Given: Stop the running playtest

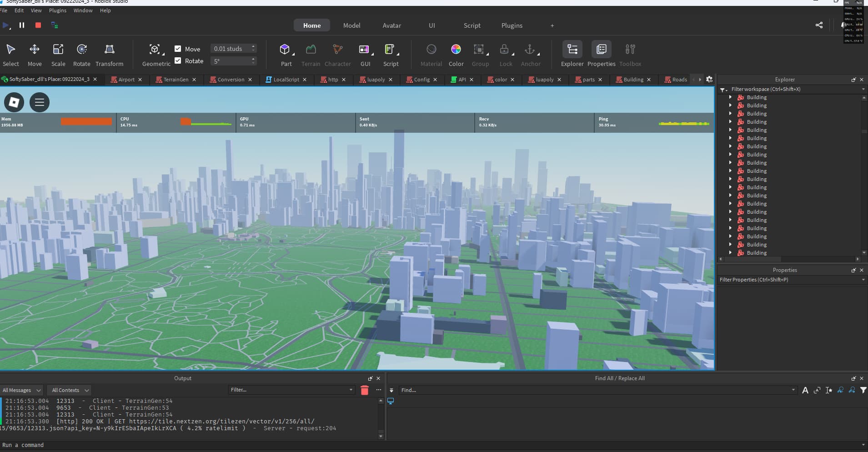Looking at the screenshot, I should 38,25.
